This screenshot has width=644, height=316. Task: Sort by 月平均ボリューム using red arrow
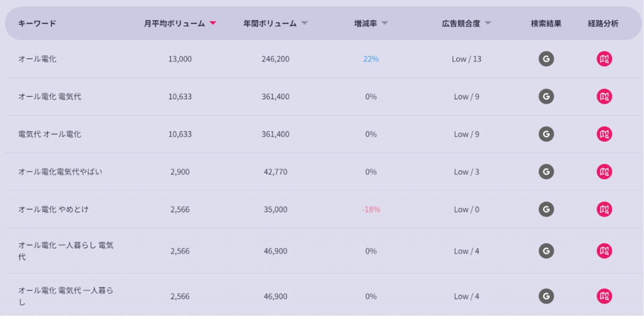pyautogui.click(x=213, y=24)
